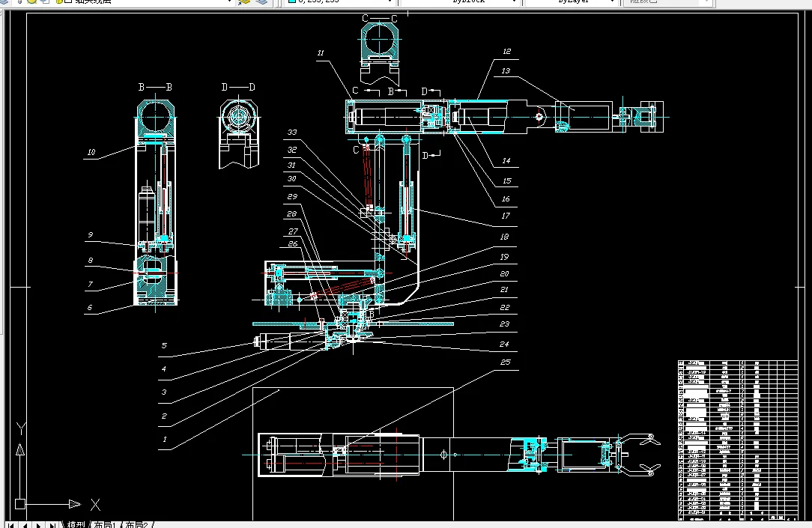Open the 0,255,255 color dropdown
Viewport: 812px width, 528px height.
pos(340,2)
